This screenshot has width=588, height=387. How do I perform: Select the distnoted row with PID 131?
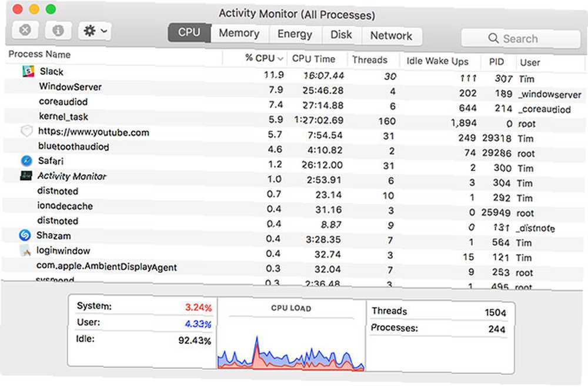(x=293, y=224)
